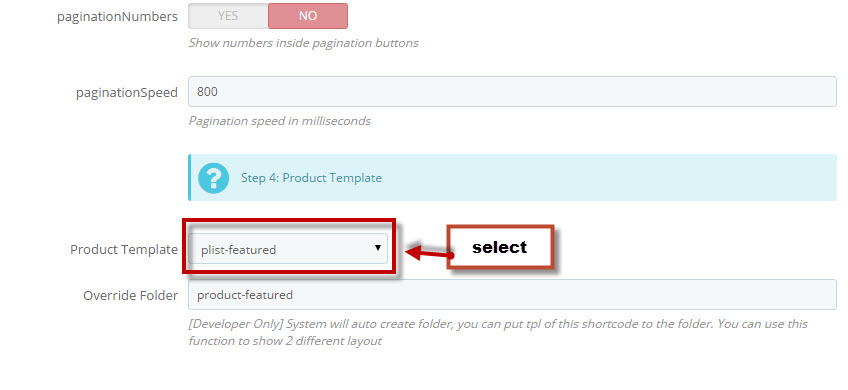Click the paginationSpeed label

(x=127, y=92)
